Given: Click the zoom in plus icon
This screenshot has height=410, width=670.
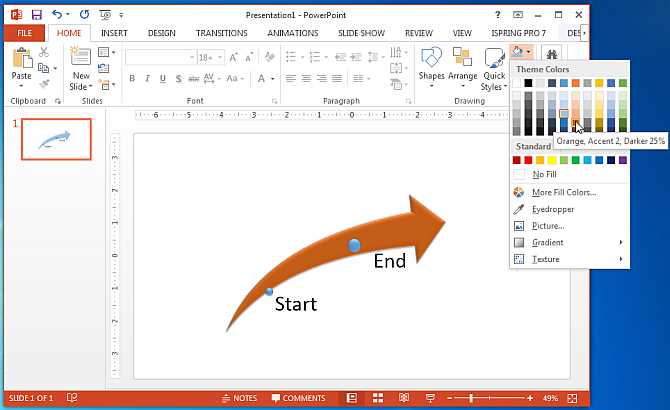Looking at the screenshot, I should point(530,398).
